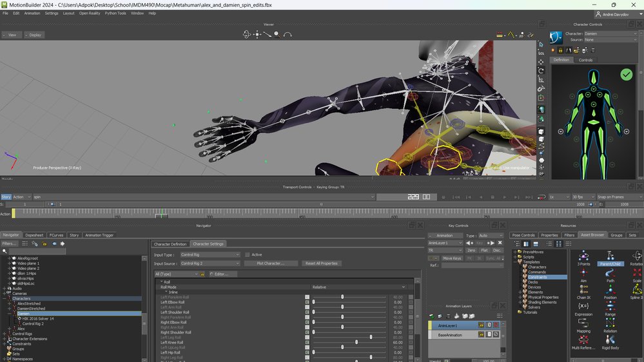The image size is (644, 362).
Task: Switch to the Dopesheet tab
Action: click(x=34, y=235)
